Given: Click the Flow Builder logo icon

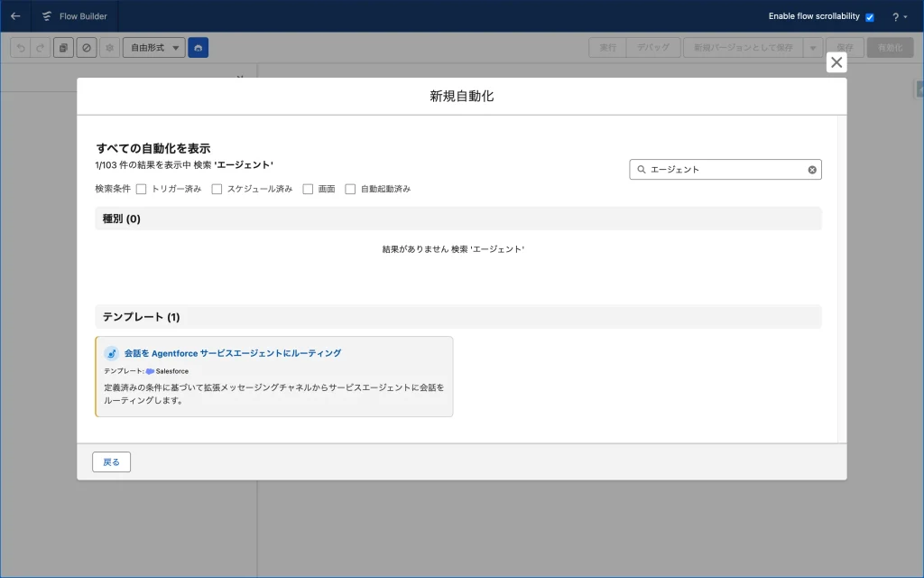Looking at the screenshot, I should [x=47, y=16].
